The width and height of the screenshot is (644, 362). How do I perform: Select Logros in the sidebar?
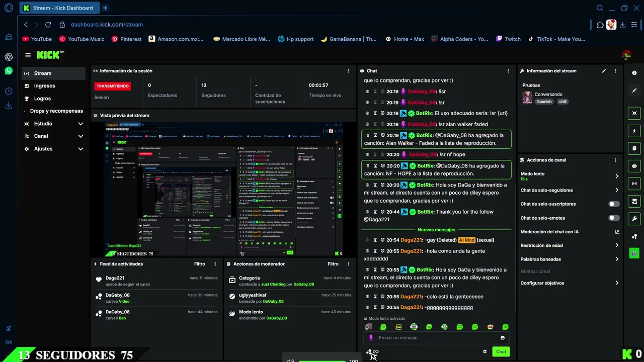click(x=53, y=99)
